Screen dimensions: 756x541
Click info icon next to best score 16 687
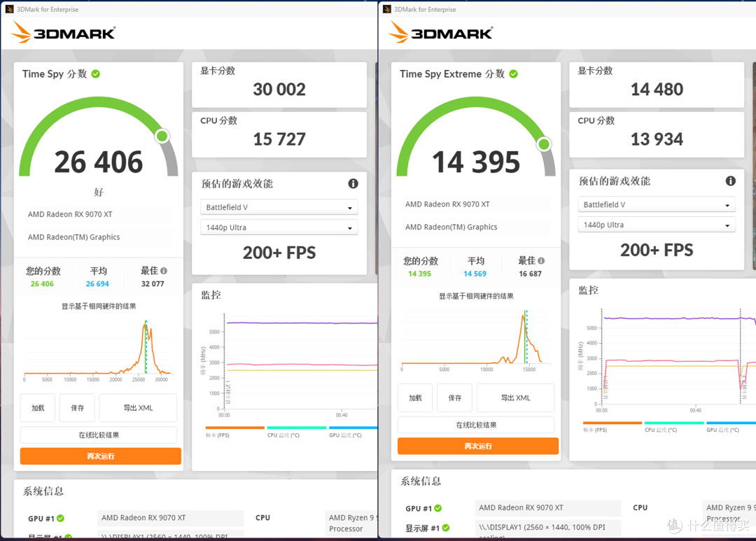click(x=541, y=261)
